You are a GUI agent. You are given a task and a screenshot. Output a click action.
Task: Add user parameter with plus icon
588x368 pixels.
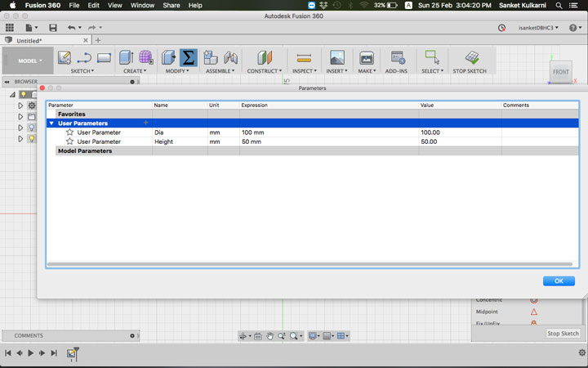(146, 123)
